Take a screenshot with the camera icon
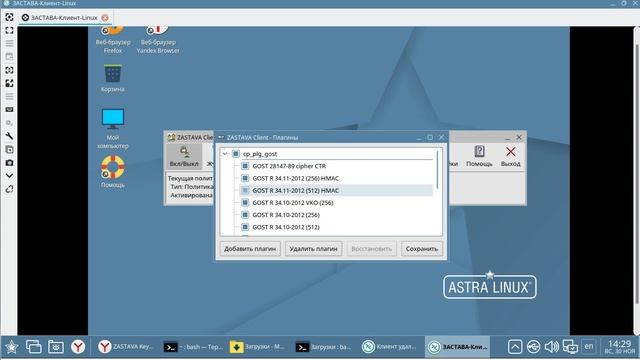640x360 pixels. (x=9, y=162)
